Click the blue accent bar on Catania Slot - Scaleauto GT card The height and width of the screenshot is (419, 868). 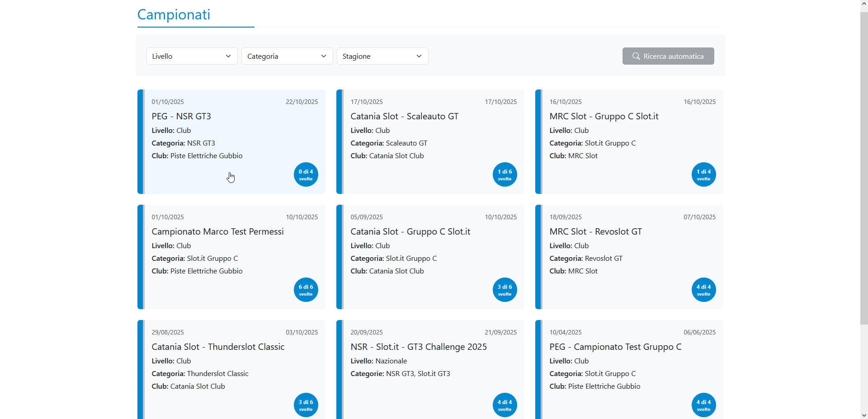coord(340,141)
